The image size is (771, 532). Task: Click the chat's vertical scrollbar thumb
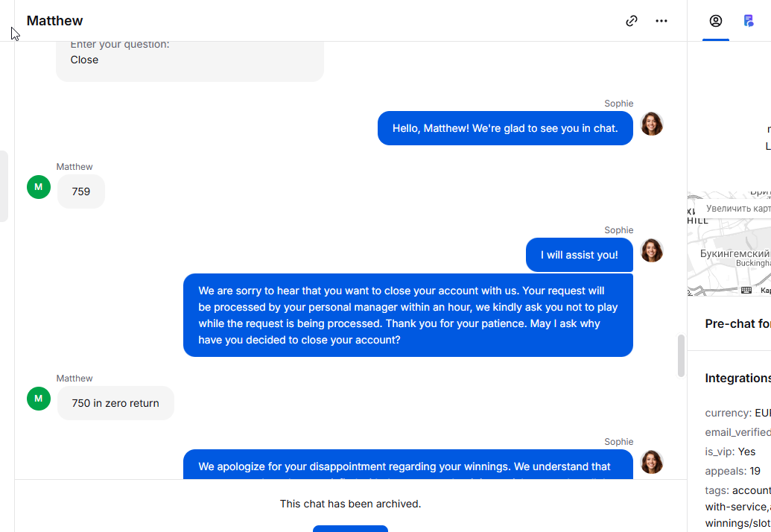point(680,356)
